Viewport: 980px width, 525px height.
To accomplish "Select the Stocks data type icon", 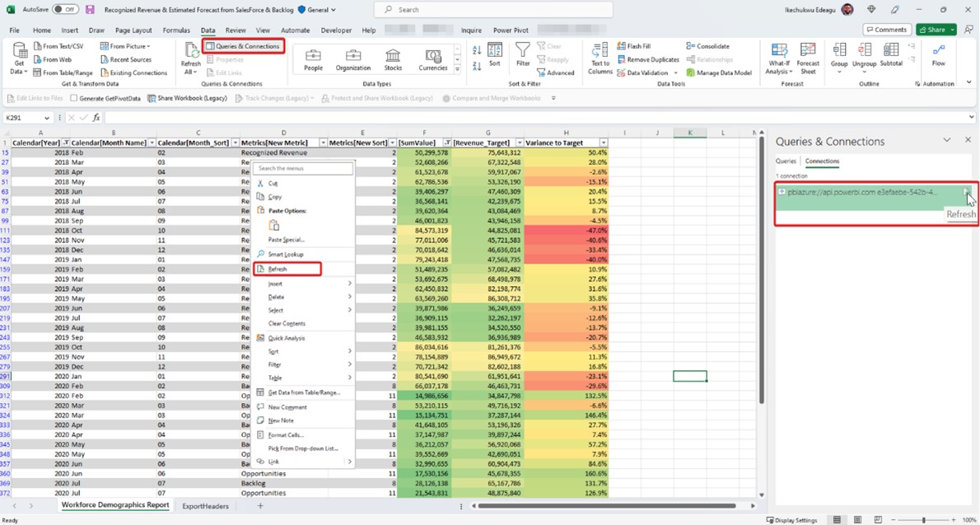I will pos(393,56).
